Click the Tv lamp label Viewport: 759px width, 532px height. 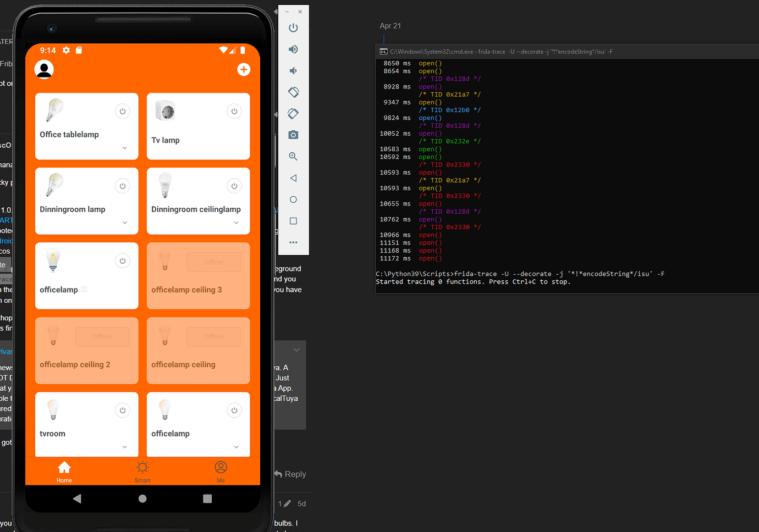(x=166, y=140)
